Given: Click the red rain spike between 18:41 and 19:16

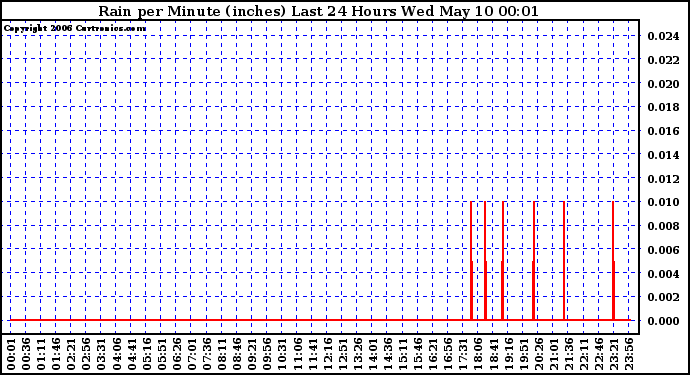Looking at the screenshot, I should click(x=503, y=261).
